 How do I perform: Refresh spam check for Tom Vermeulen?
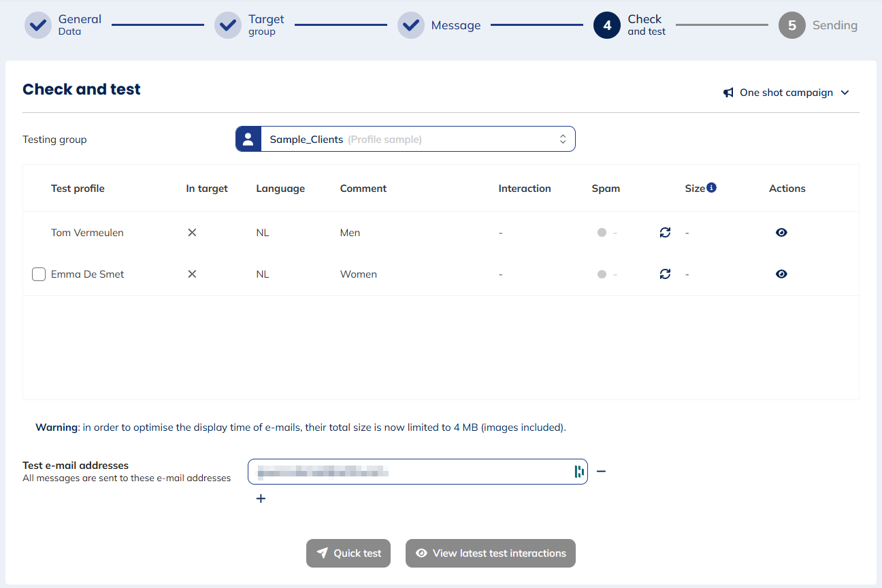tap(665, 233)
